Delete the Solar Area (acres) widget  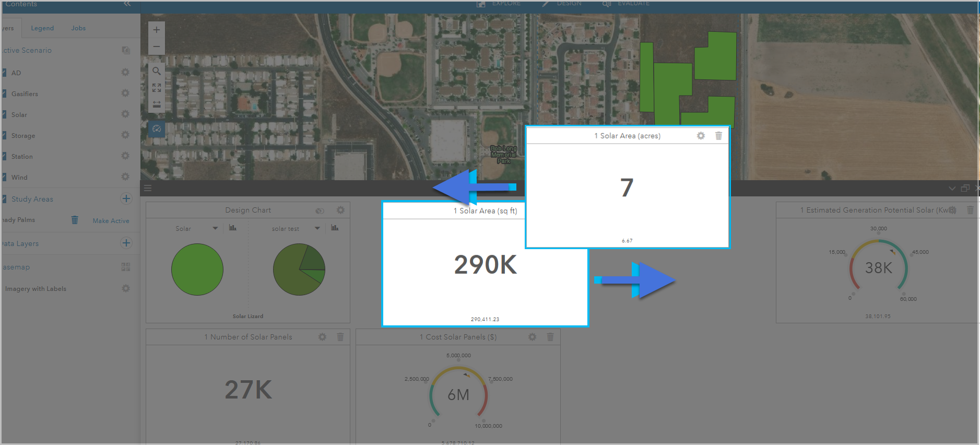pos(718,136)
